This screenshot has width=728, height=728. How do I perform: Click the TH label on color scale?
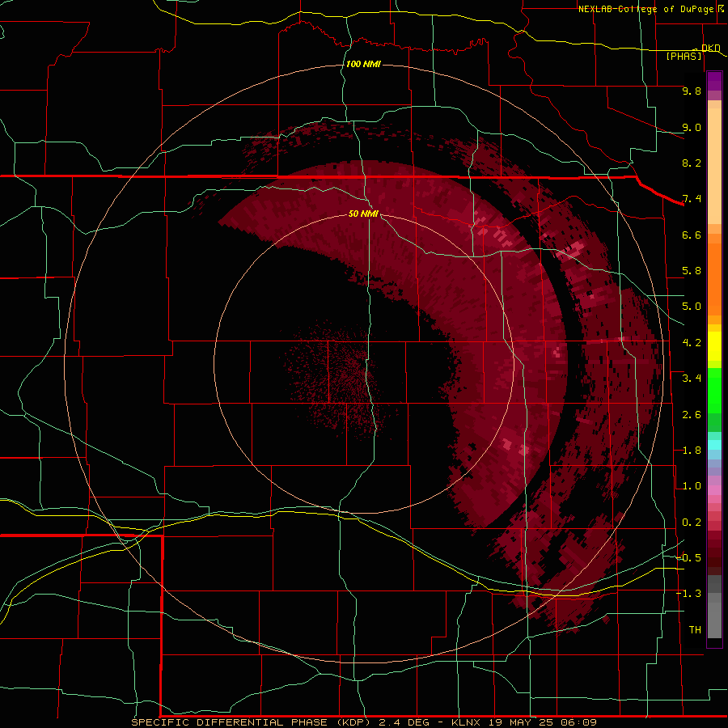click(695, 630)
